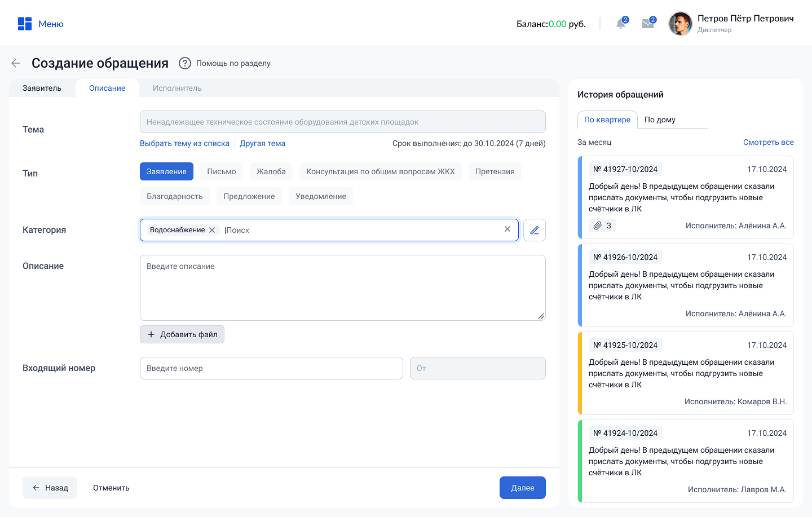The height and width of the screenshot is (517, 812).
Task: Open the Меню grid icon
Action: point(25,24)
